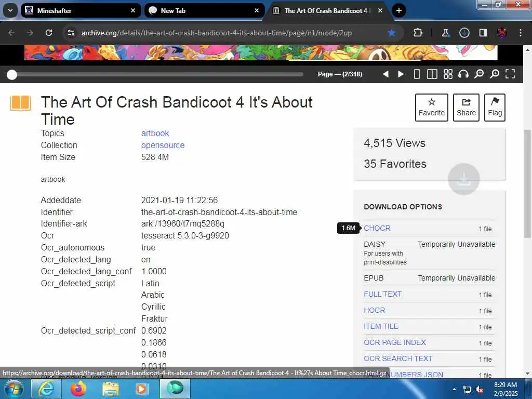The width and height of the screenshot is (532, 399).
Task: Click the page vertical scrollbar thumb
Action: [x=528, y=183]
